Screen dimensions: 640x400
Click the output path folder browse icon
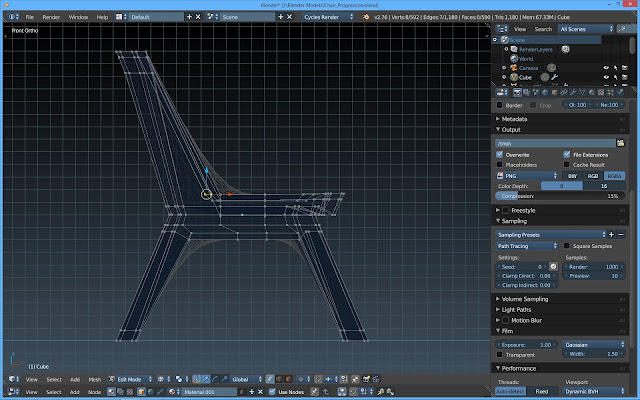pos(620,143)
